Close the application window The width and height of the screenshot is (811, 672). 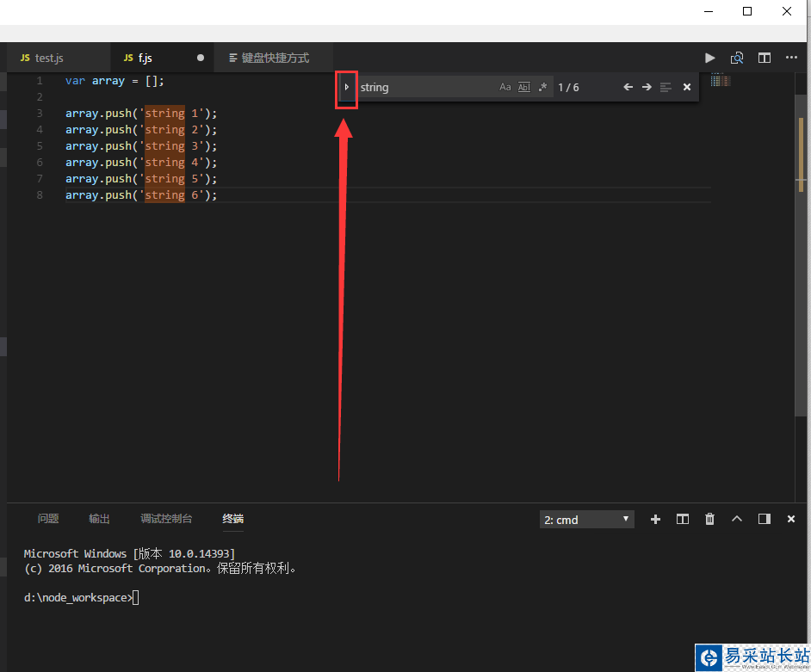(x=787, y=11)
